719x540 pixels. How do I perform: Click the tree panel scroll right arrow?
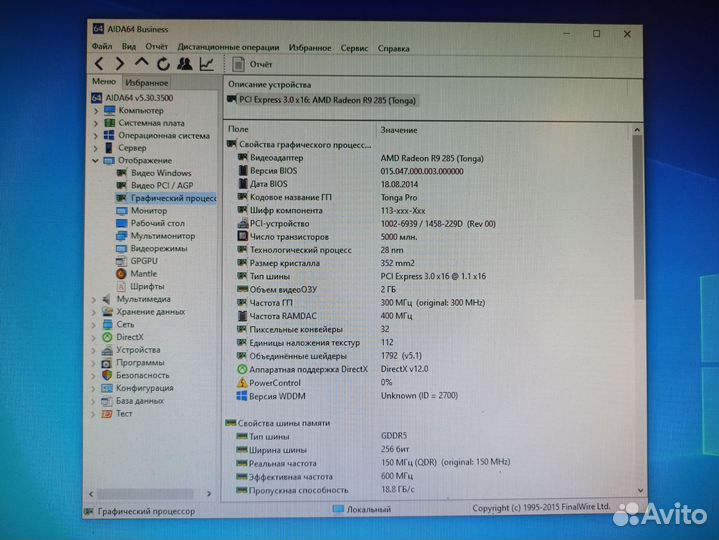click(x=209, y=494)
